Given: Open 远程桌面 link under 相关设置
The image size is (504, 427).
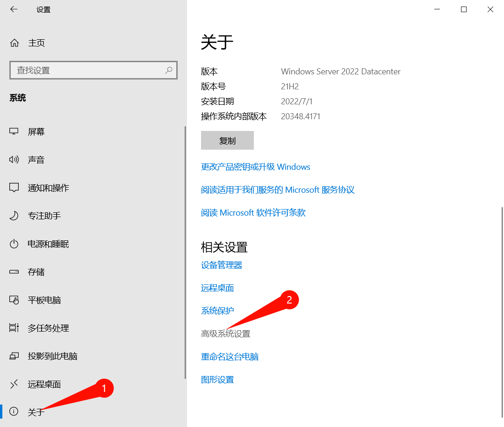Looking at the screenshot, I should pos(217,288).
